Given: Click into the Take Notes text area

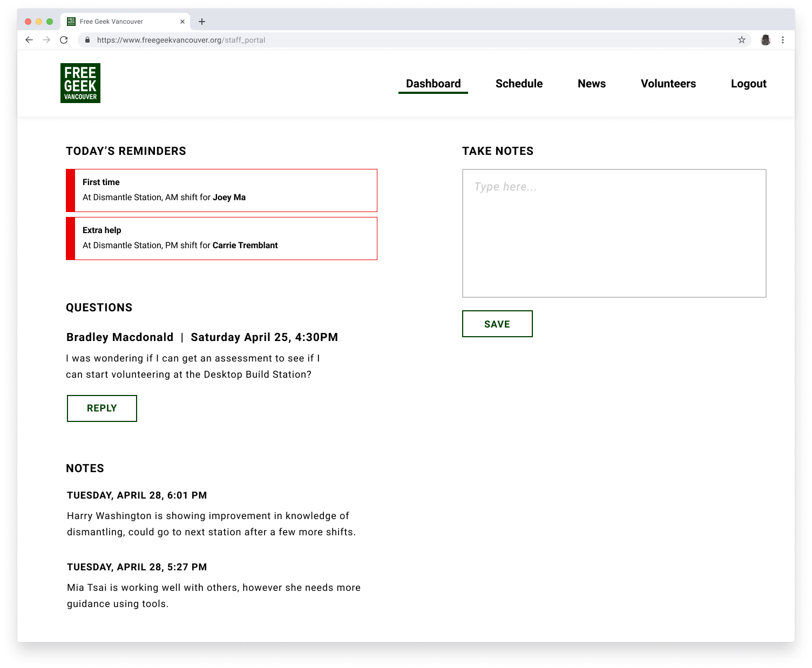Looking at the screenshot, I should click(614, 233).
